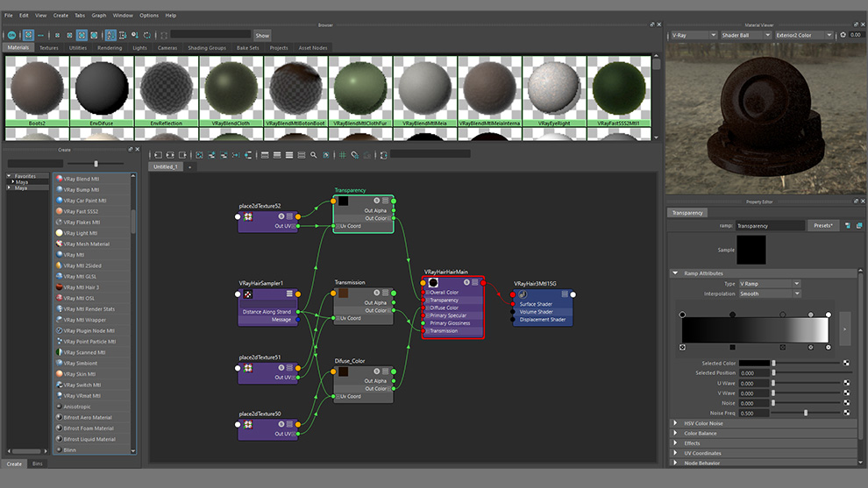Toggle Transparency node solo S button
This screenshot has width=868, height=488.
tap(375, 201)
